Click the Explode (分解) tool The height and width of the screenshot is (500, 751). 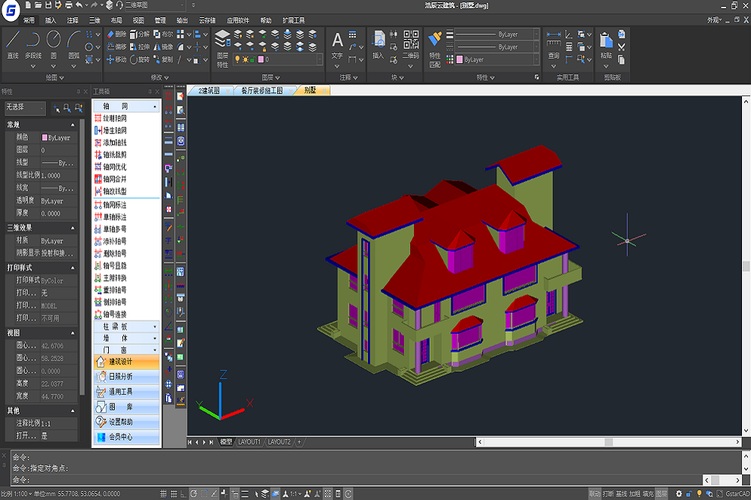click(x=139, y=34)
